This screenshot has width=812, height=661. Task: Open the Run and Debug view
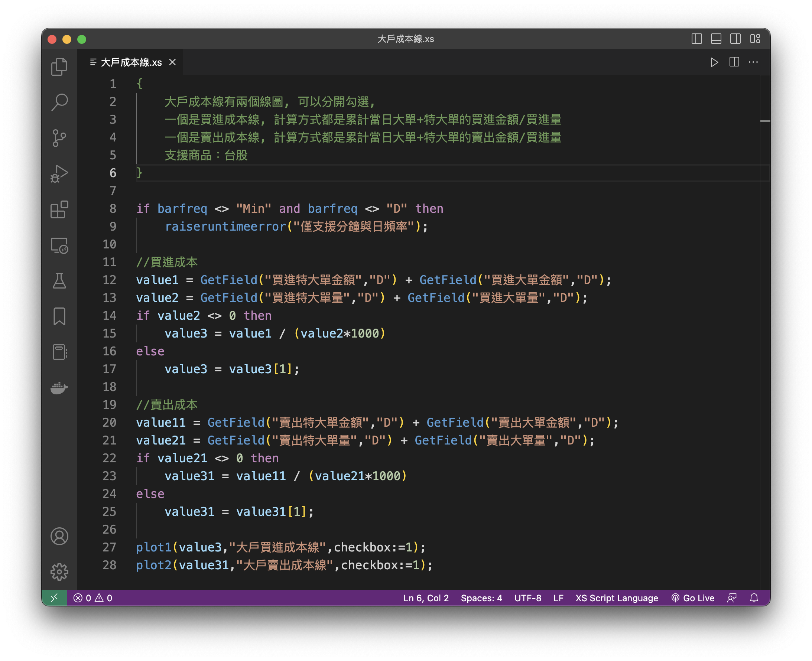(59, 174)
